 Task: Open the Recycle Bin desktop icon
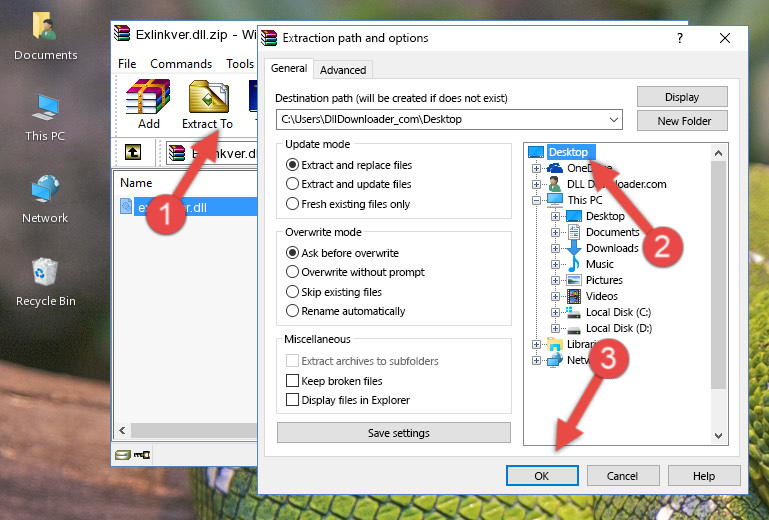[x=45, y=282]
